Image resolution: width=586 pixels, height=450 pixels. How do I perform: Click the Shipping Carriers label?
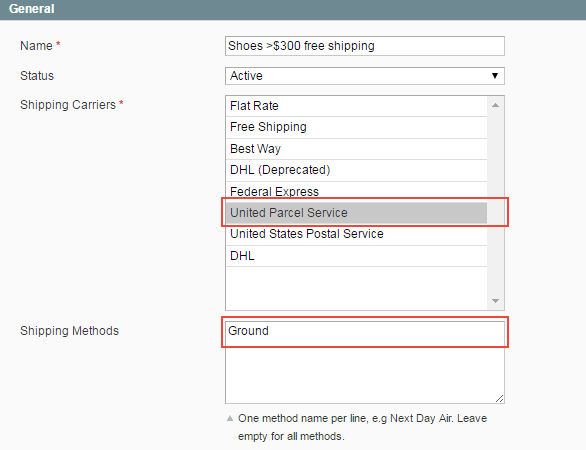pyautogui.click(x=68, y=105)
